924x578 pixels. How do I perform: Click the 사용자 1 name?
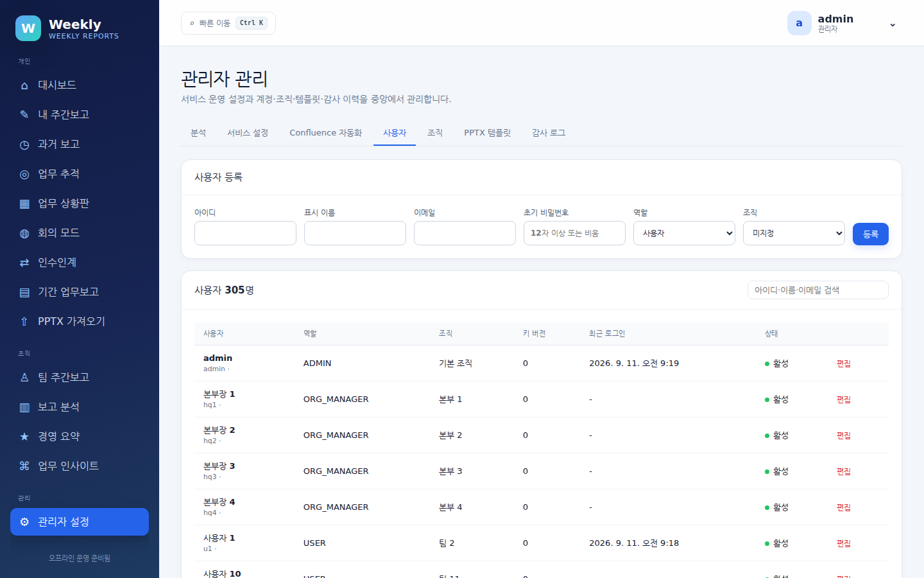[219, 538]
